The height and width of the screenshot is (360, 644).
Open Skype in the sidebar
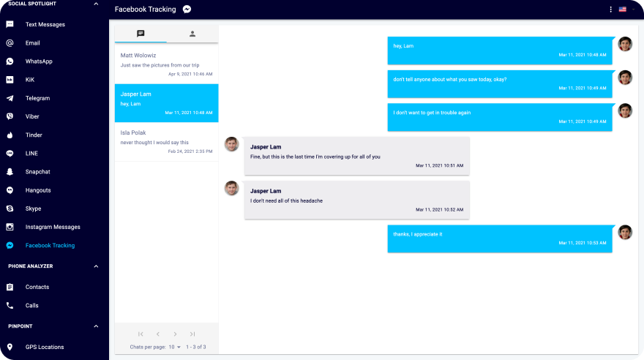click(x=33, y=209)
